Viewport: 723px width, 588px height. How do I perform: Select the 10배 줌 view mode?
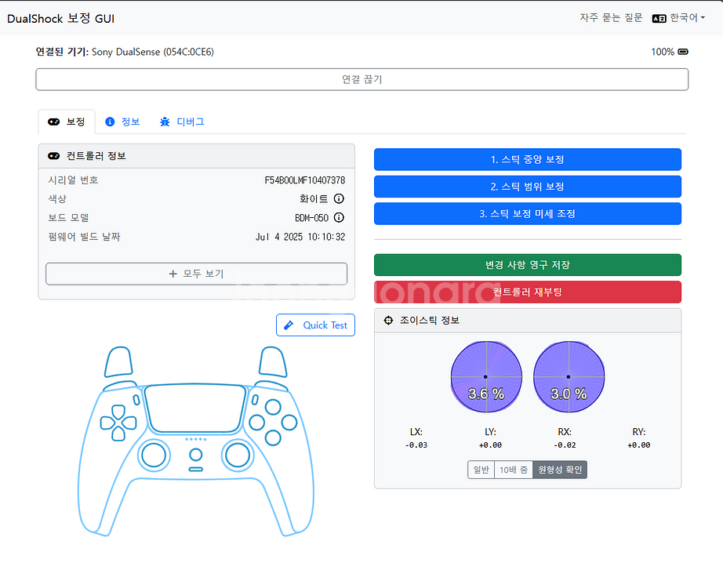tap(513, 470)
